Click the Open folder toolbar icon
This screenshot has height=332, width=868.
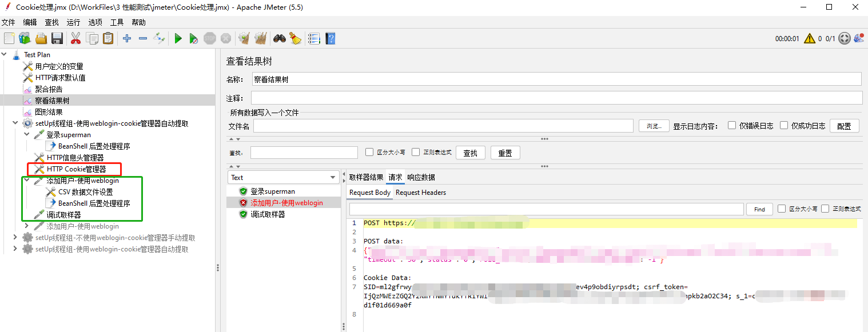tap(41, 38)
